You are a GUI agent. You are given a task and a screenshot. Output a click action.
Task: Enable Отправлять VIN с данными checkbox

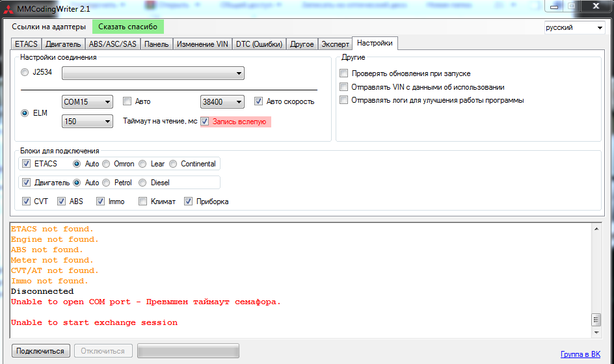coord(344,87)
